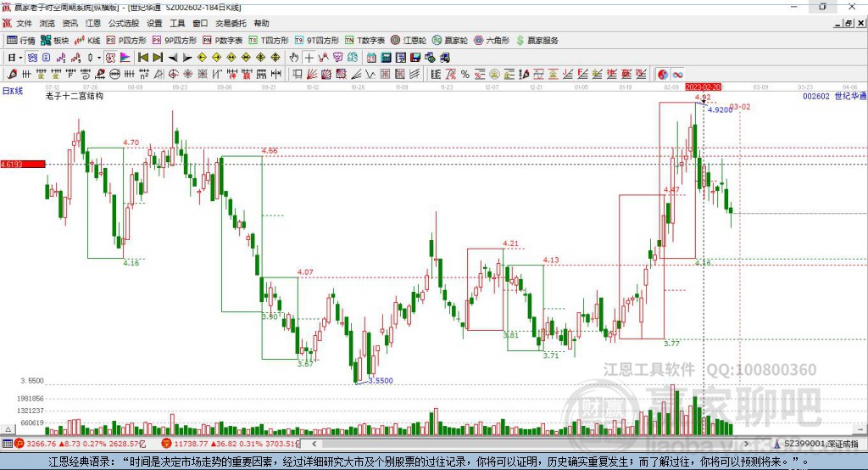This screenshot has height=470, width=868.
Task: Expand the candlestick style dropdown arrow
Action: click(x=99, y=58)
